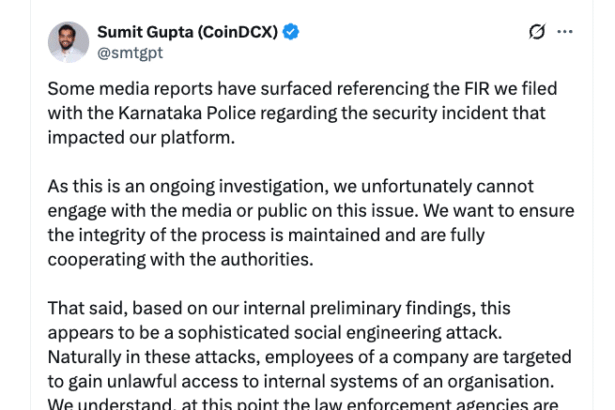
Task: Click the phrase "impacted our platform"
Action: click(x=141, y=137)
